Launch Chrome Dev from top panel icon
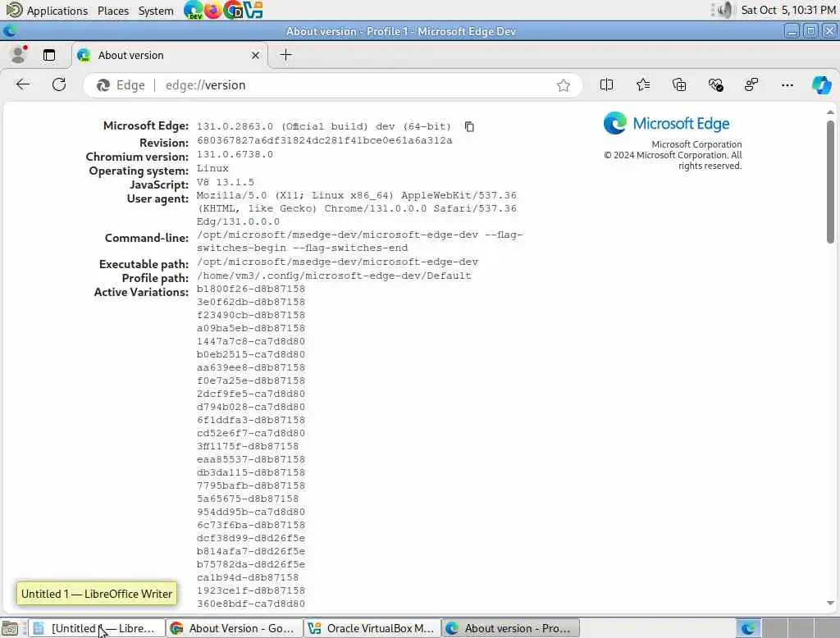The height and width of the screenshot is (638, 840). 233,10
